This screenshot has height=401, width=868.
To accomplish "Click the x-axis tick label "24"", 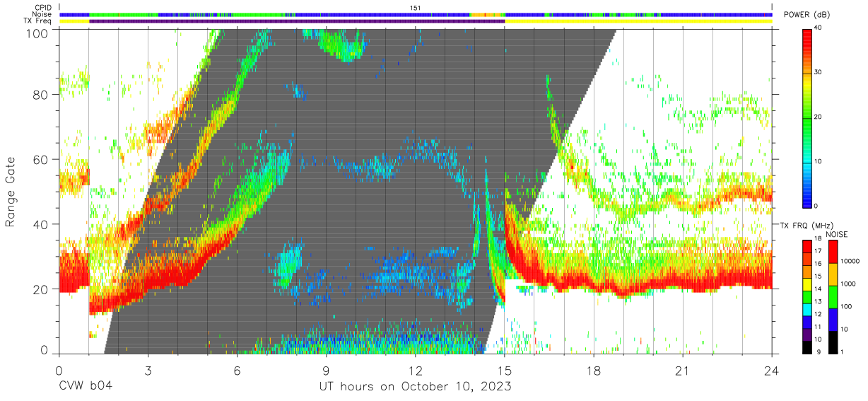I will [x=772, y=371].
